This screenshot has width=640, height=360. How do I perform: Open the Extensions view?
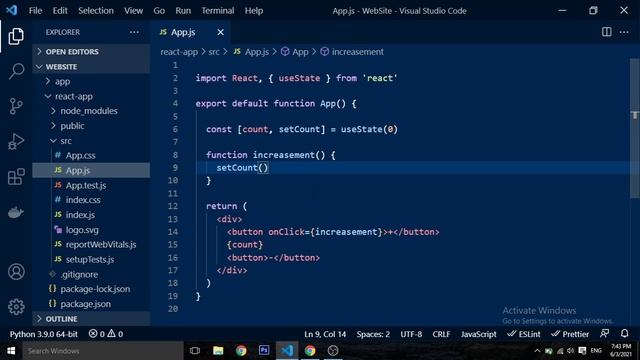click(x=16, y=177)
